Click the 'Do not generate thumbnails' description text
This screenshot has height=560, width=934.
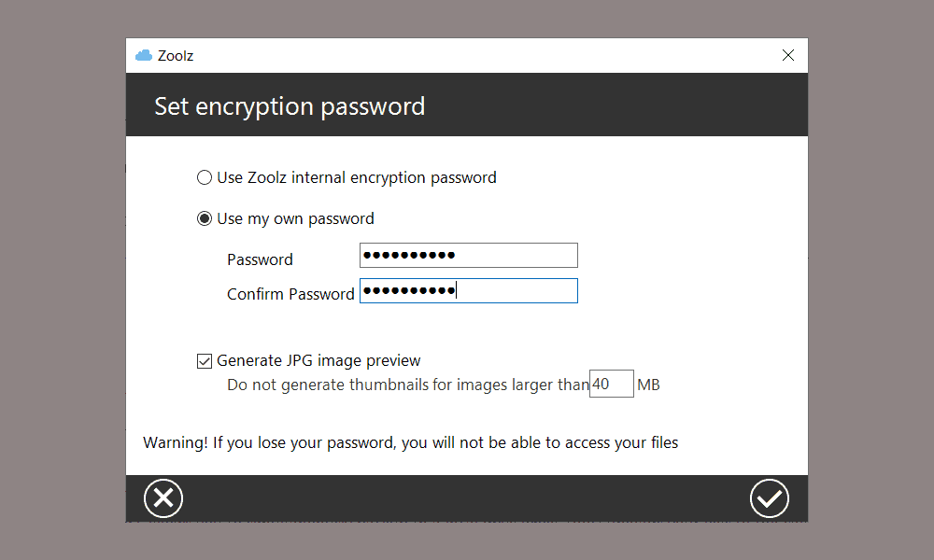point(408,385)
